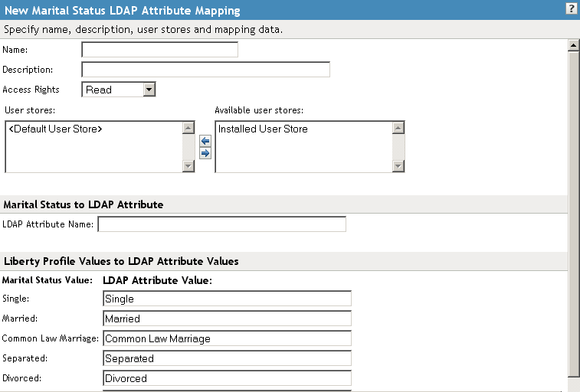Click the Married LDAP attribute value field
Viewport: 580px width, 392px height.
(227, 318)
